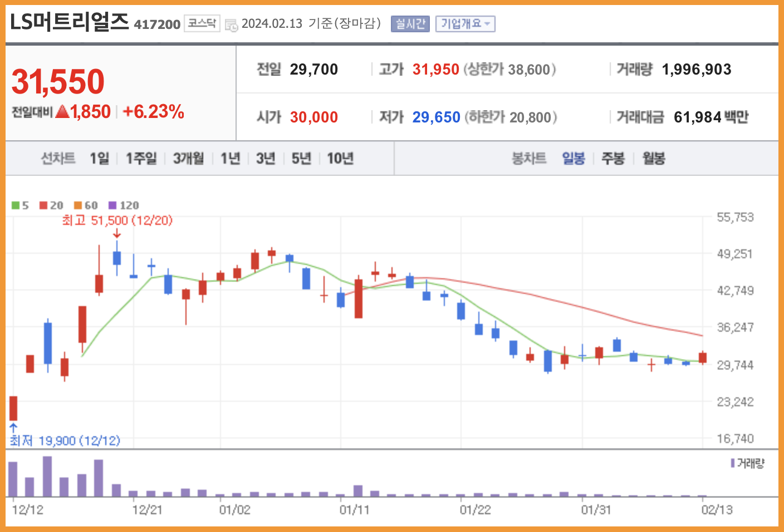Click the 최저 19,900 (12/12) marker
Image resolution: width=784 pixels, height=532 pixels.
click(x=65, y=441)
